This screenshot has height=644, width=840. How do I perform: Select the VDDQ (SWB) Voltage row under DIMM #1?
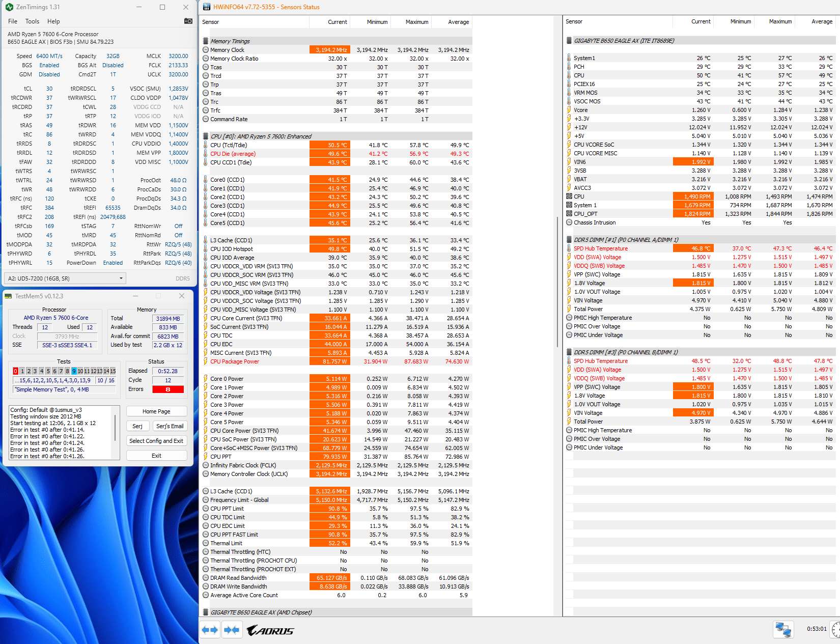(700, 266)
